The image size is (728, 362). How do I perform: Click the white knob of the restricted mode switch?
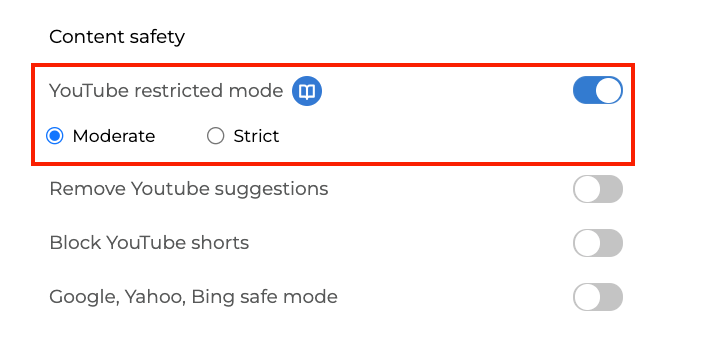608,90
